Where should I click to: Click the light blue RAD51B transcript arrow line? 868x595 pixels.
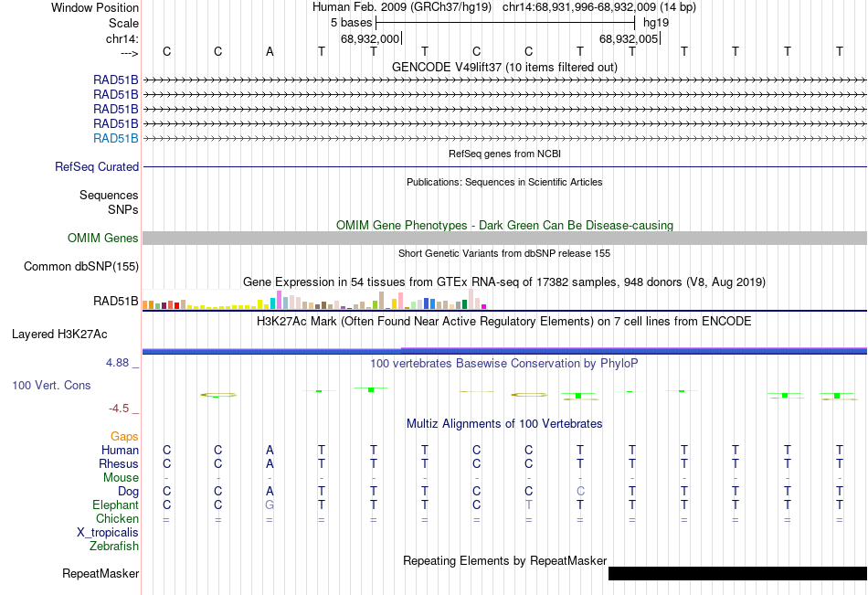tap(504, 139)
